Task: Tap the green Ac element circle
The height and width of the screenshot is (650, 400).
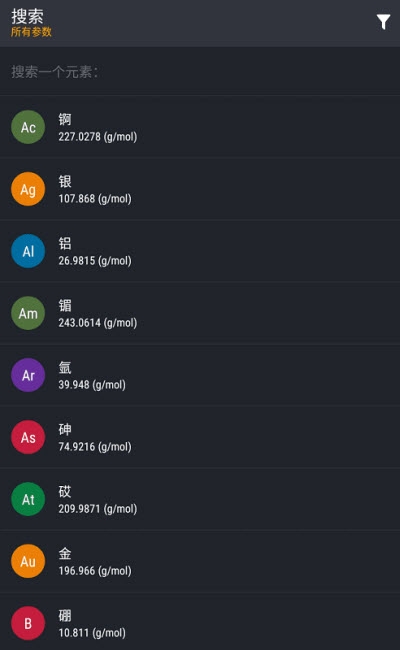Action: pos(28,127)
